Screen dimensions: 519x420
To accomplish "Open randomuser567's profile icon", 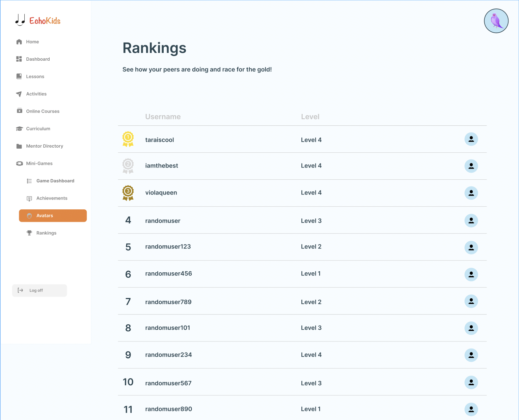I will [471, 382].
